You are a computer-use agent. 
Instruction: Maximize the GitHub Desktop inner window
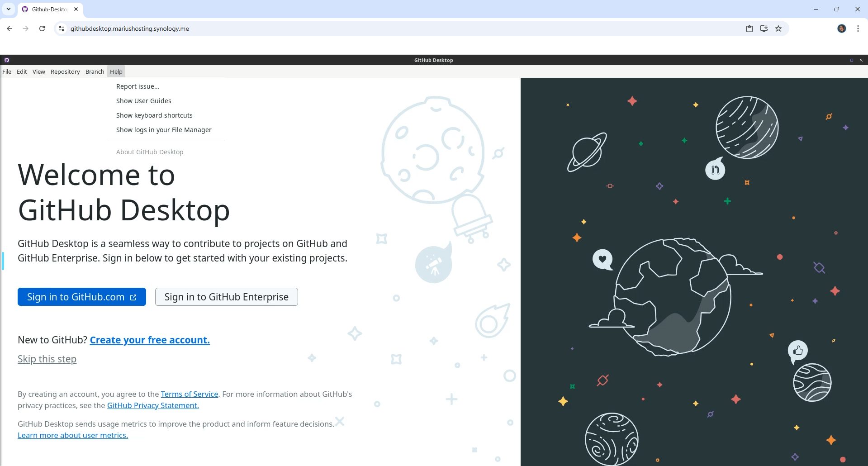tap(852, 60)
